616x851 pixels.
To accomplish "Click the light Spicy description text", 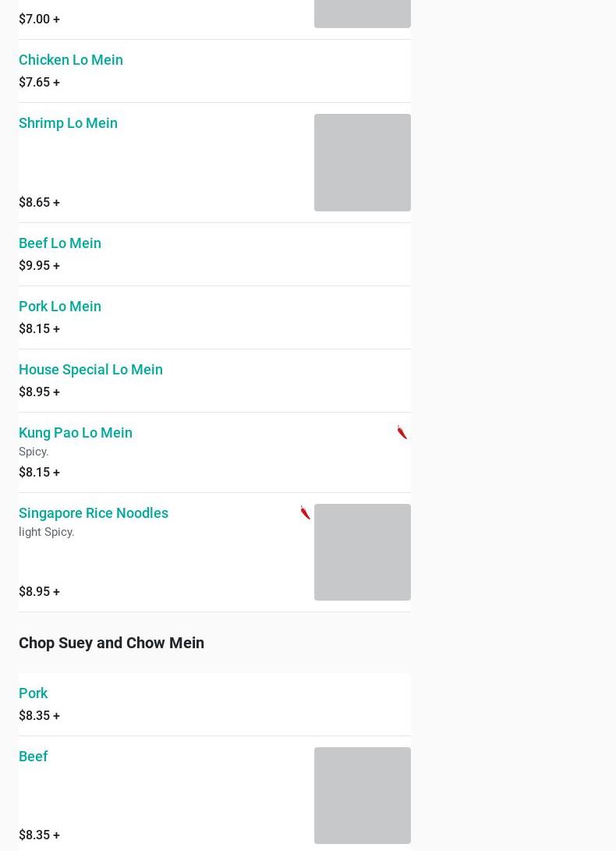I will pyautogui.click(x=47, y=532).
